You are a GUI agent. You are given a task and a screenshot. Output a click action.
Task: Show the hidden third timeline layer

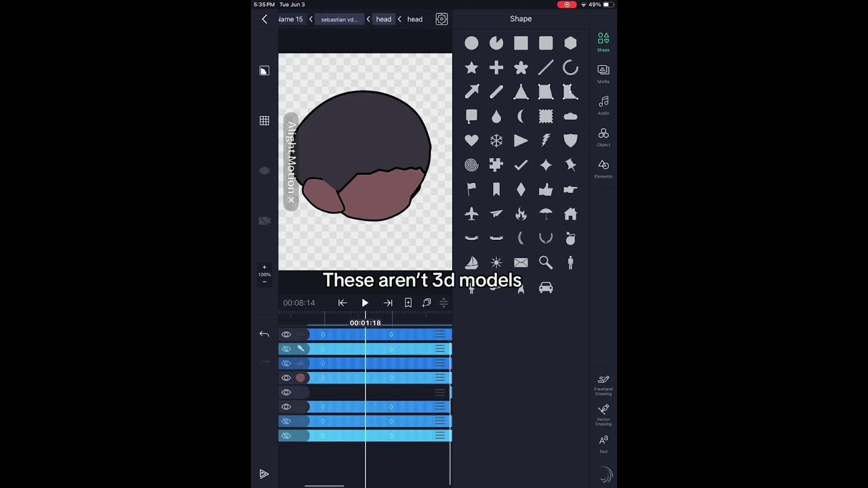[x=286, y=363]
